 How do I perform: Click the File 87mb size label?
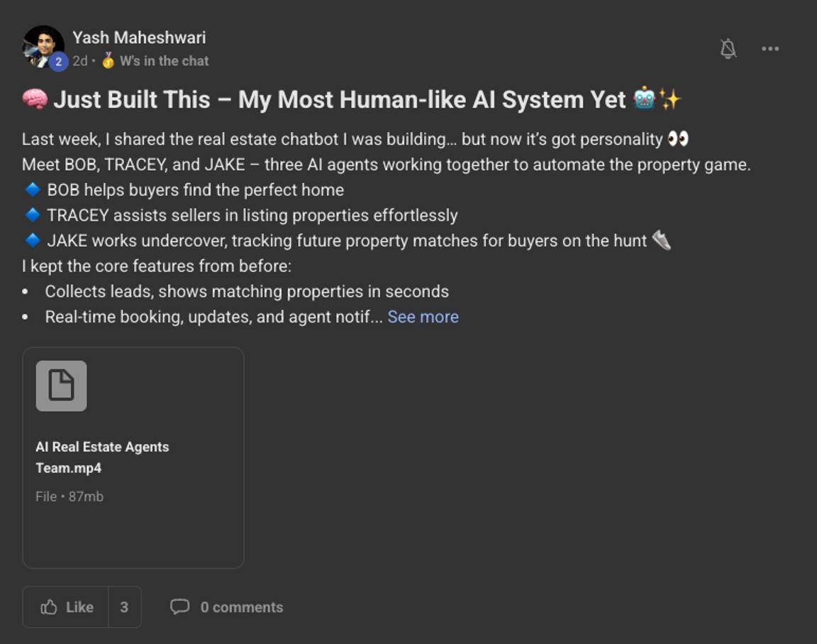click(x=70, y=496)
